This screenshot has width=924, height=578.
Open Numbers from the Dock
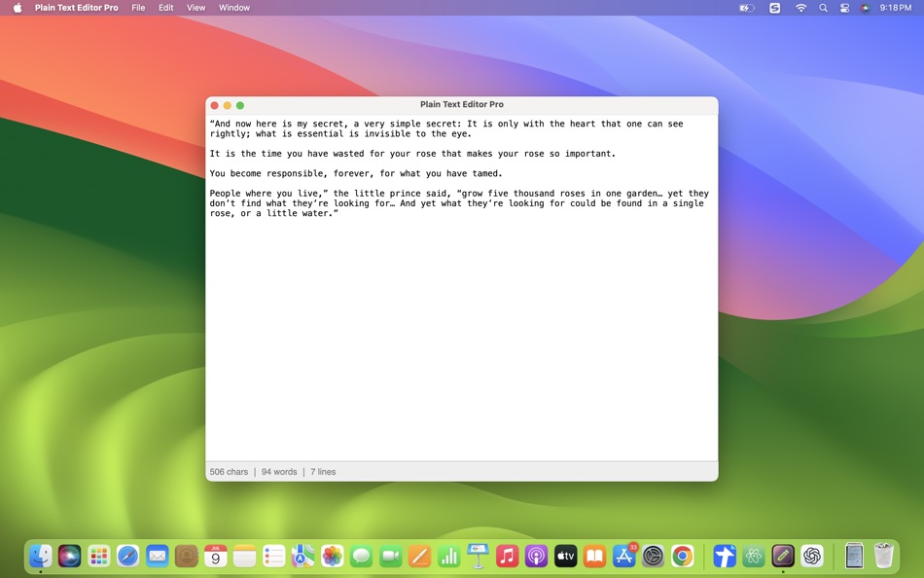click(449, 556)
